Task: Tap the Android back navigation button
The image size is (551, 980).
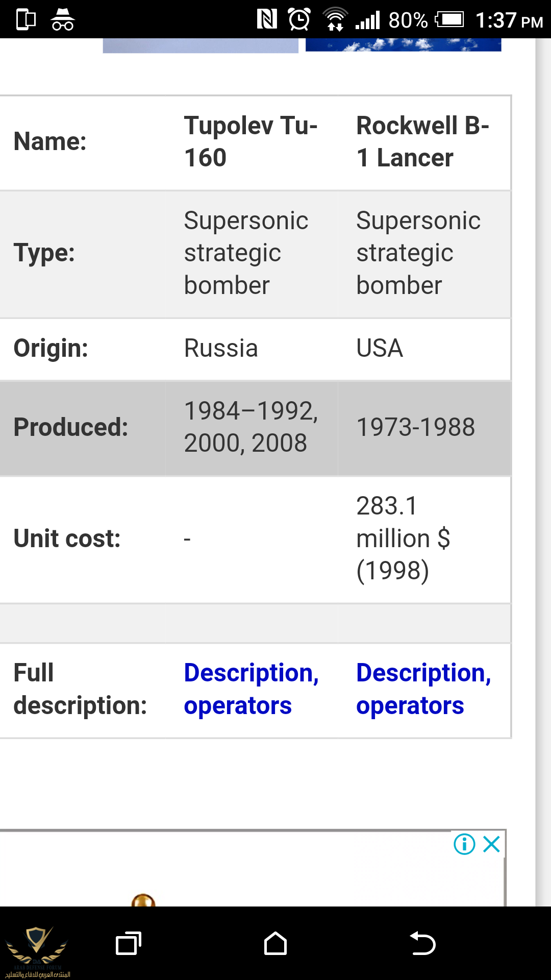Action: pos(422,943)
